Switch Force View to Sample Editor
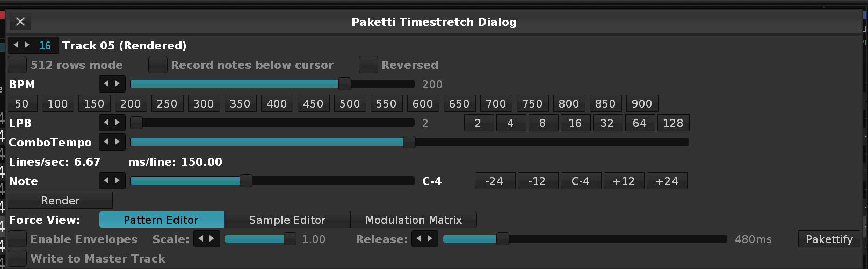This screenshot has width=868, height=269. (287, 220)
